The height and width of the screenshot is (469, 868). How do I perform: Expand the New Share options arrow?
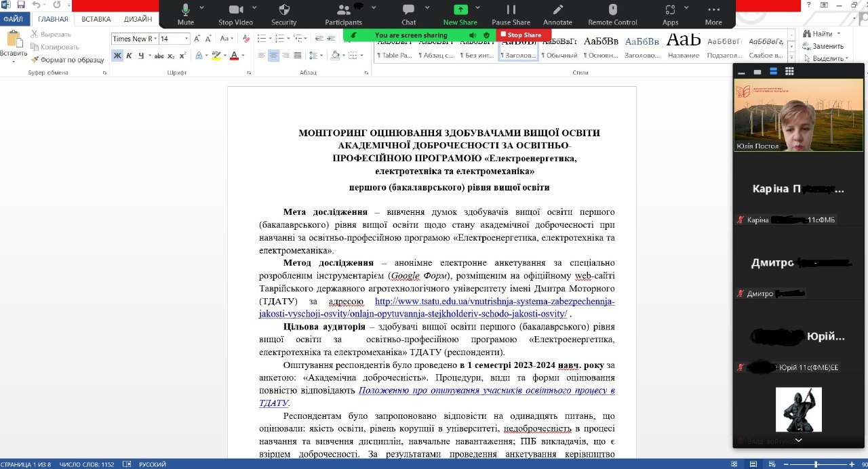pyautogui.click(x=478, y=7)
